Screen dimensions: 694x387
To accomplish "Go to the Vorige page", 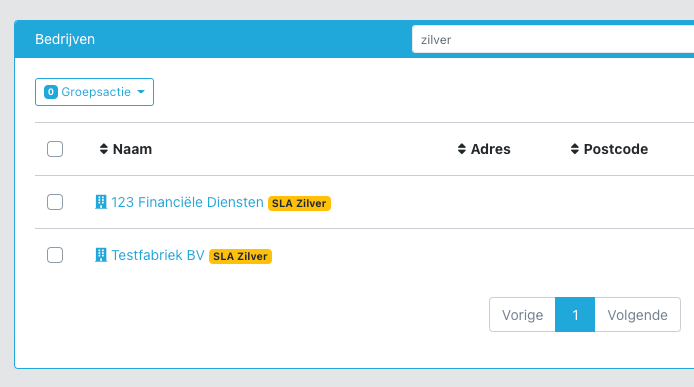I will [x=522, y=315].
